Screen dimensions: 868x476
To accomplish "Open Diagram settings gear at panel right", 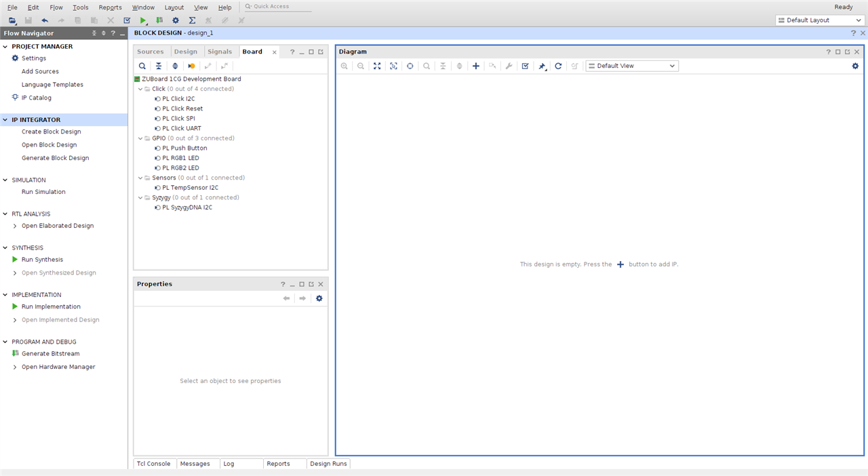I will coord(855,66).
